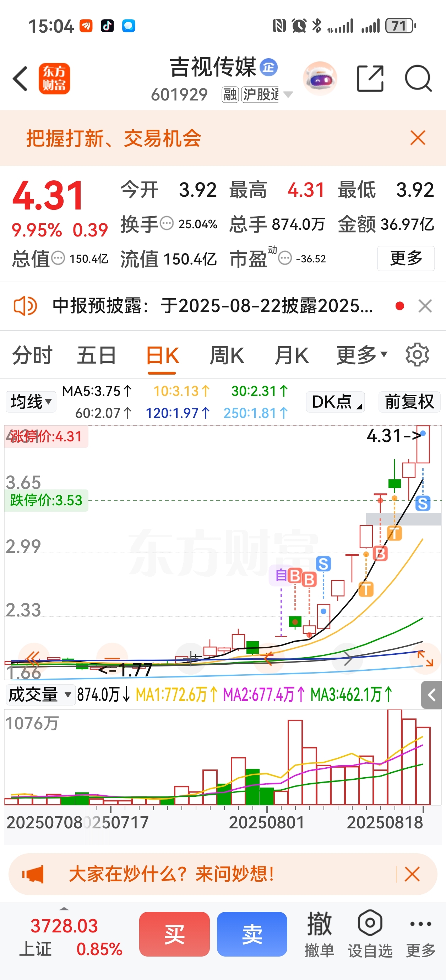Viewport: 446px width, 980px height.
Task: Tap the chart zoom-in plus circle
Action: tap(191, 659)
